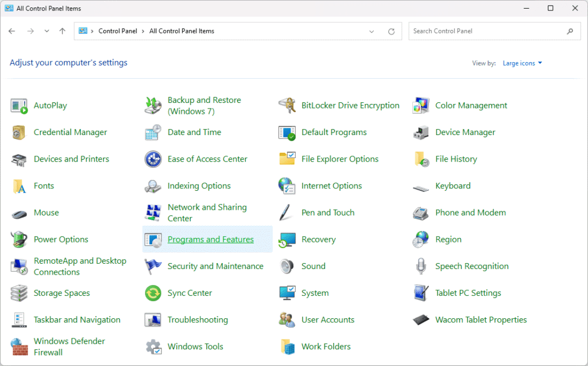Click the Tablet PC Settings link
This screenshot has width=588, height=366.
[468, 293]
